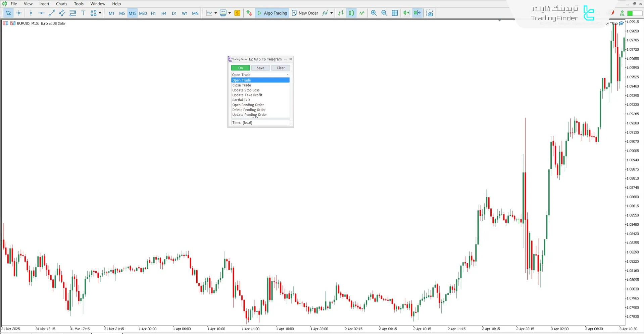The width and height of the screenshot is (644, 334).
Task: Click the zoom in magnifier icon
Action: point(374,13)
